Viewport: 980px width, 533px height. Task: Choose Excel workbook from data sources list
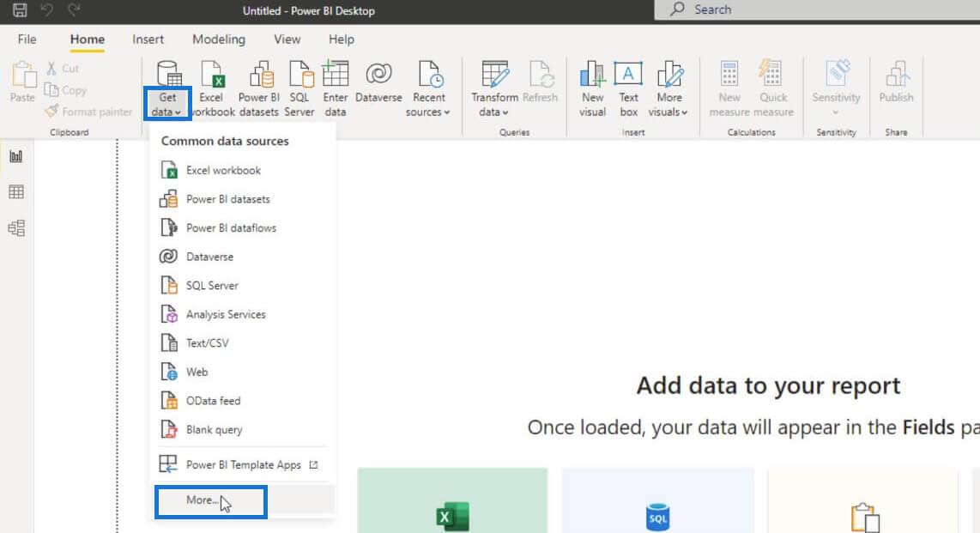pos(243,170)
